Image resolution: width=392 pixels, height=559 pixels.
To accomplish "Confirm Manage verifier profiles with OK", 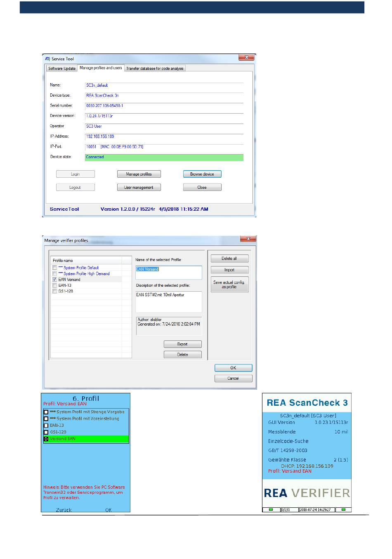I will click(233, 368).
